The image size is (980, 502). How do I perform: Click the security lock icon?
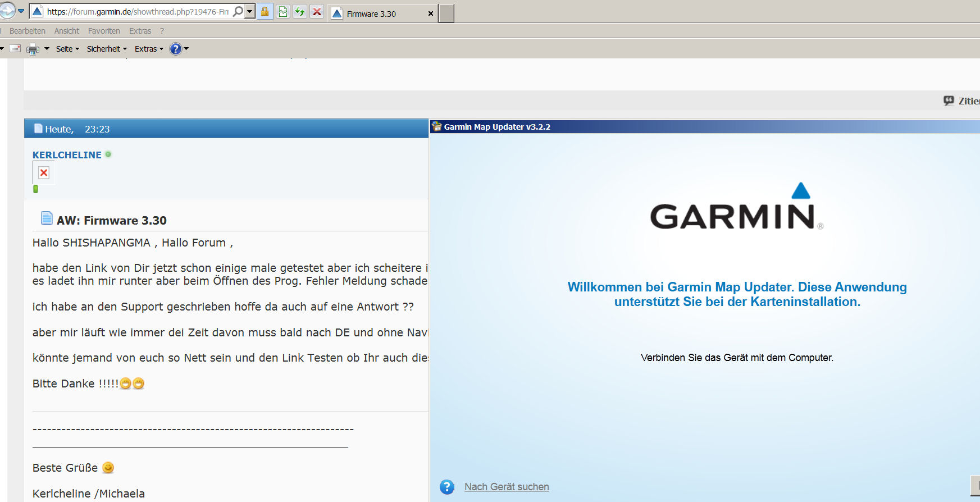pos(265,11)
